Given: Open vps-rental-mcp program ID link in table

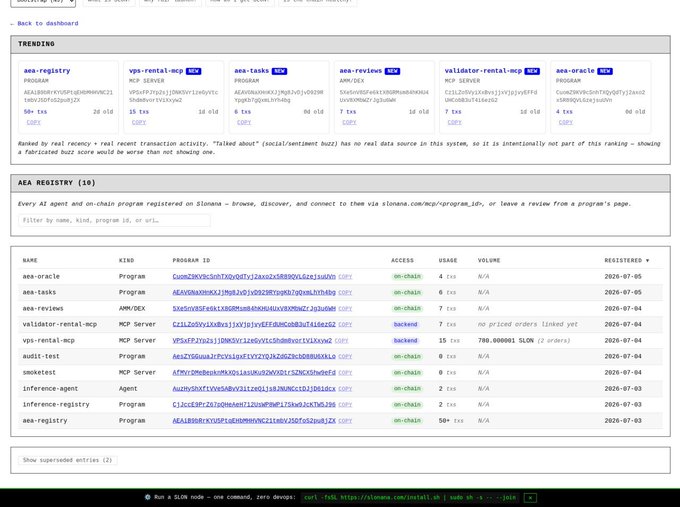Looking at the screenshot, I should [x=252, y=340].
